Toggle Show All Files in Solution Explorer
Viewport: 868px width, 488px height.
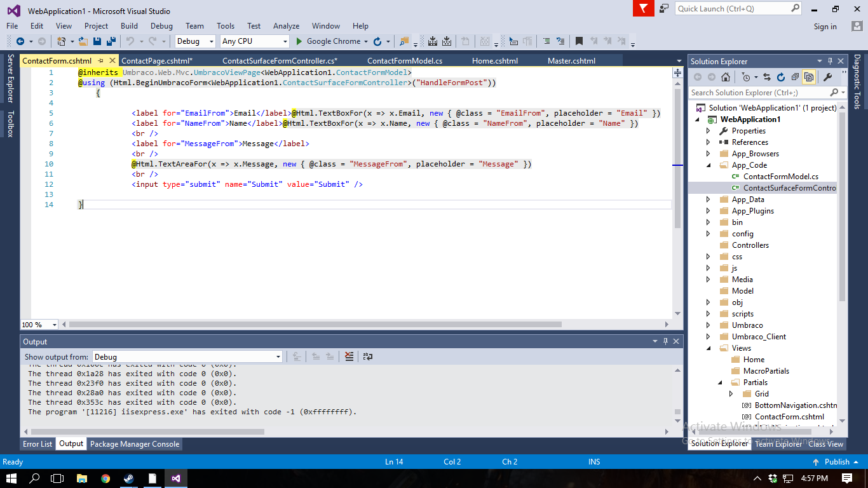coord(809,77)
